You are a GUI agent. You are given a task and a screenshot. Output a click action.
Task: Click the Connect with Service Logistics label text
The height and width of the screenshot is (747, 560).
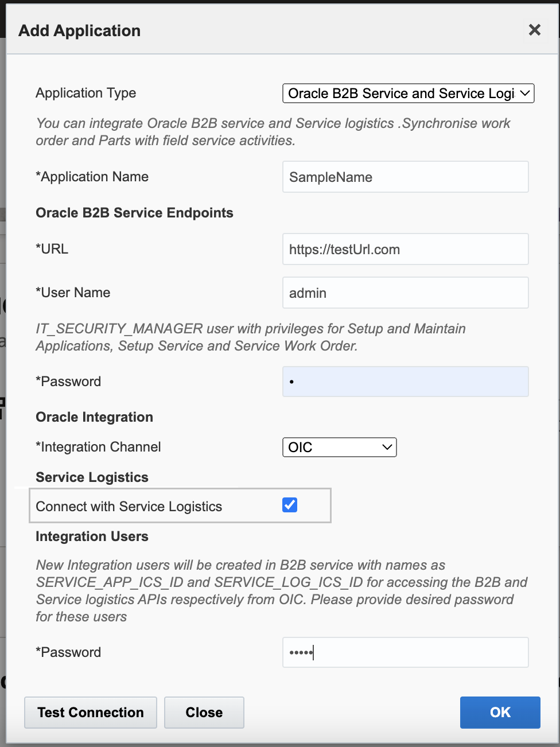[129, 507]
